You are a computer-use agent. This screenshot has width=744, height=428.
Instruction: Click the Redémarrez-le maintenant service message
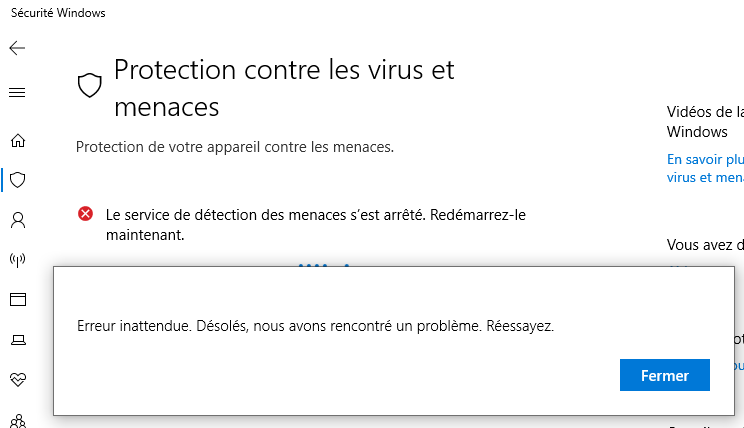pos(315,225)
